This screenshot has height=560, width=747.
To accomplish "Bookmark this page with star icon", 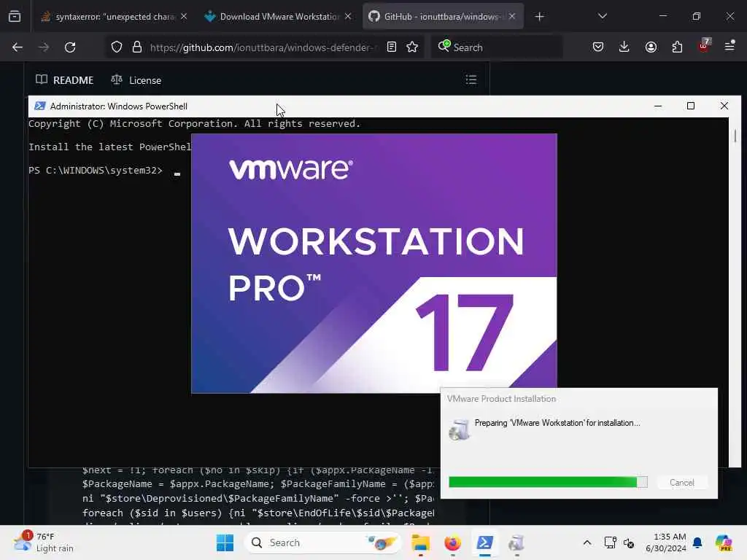I will click(x=413, y=47).
